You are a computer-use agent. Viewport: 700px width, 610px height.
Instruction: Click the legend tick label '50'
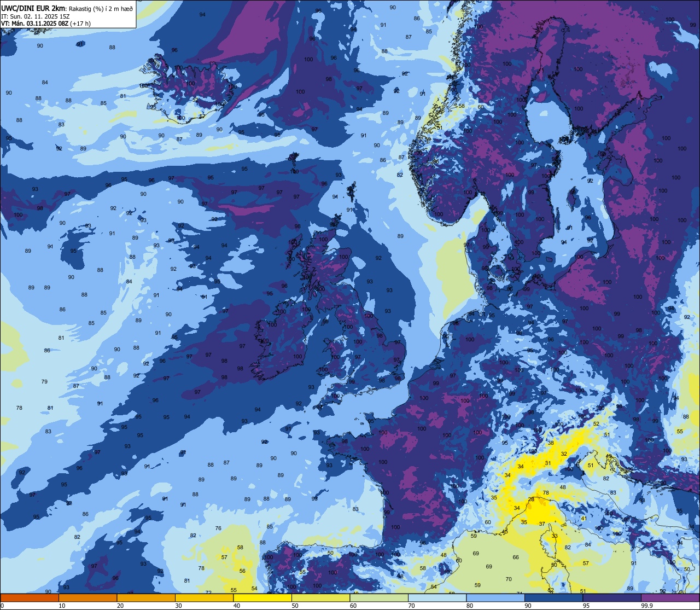pyautogui.click(x=295, y=606)
